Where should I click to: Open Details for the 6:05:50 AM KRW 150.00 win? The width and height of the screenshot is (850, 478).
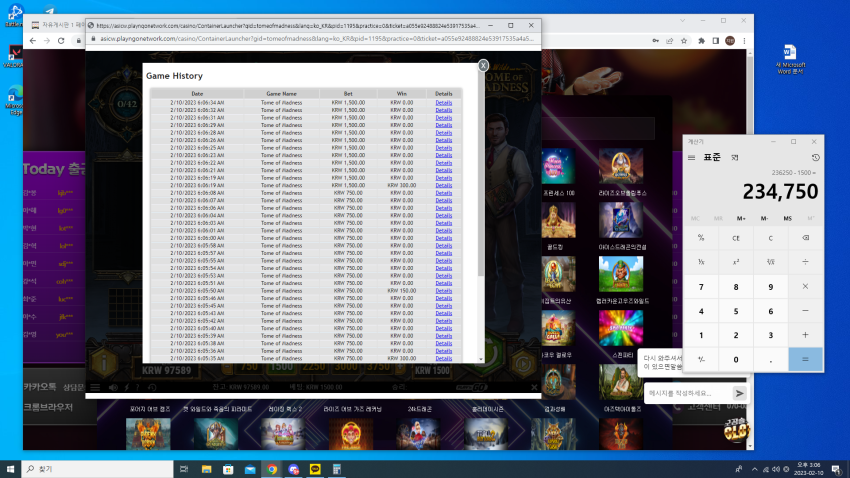click(x=443, y=290)
